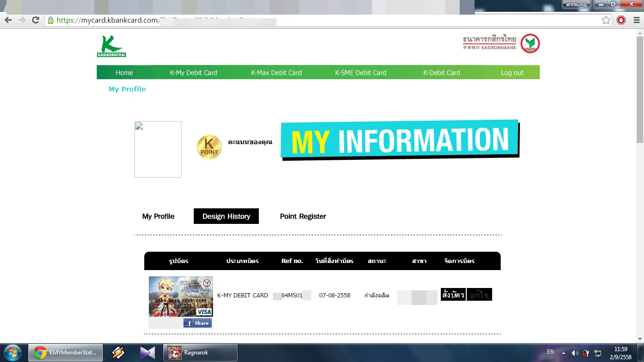Open the Ragnarok debit card design thumbnail
Image resolution: width=644 pixels, height=362 pixels.
(x=181, y=296)
